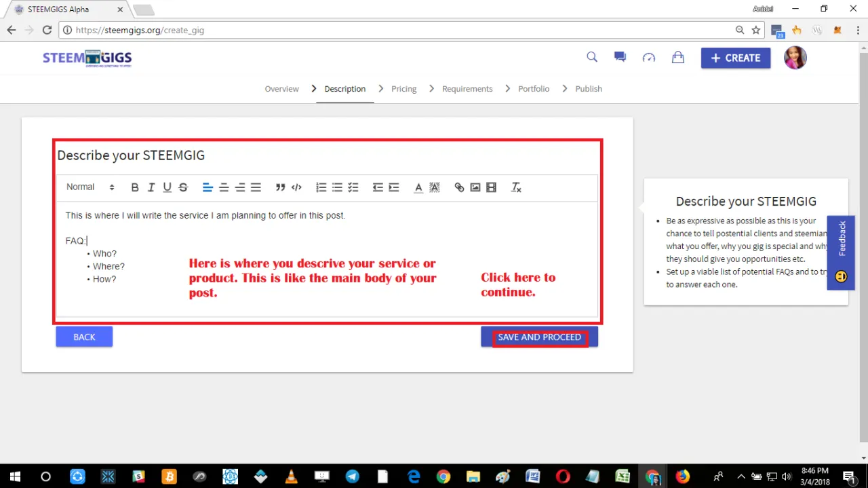Insert a hyperlink
The image size is (868, 488).
click(x=459, y=187)
